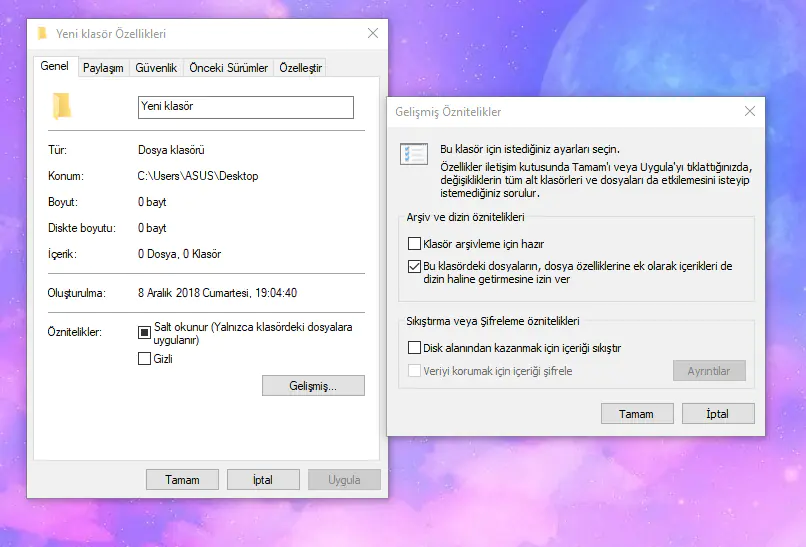Viewport: 806px width, 547px height.
Task: Click the creation date 8 Aralık 2018 Cumartesi
Action: [193, 293]
